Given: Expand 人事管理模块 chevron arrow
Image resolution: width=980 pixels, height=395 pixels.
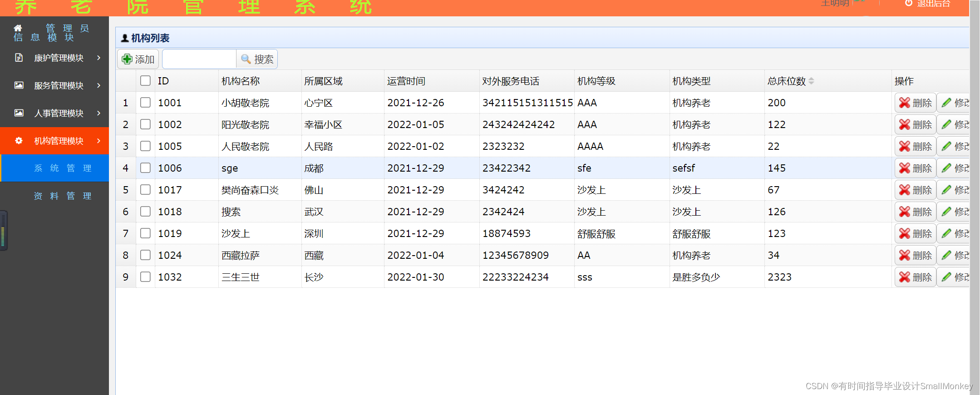Looking at the screenshot, I should point(98,113).
